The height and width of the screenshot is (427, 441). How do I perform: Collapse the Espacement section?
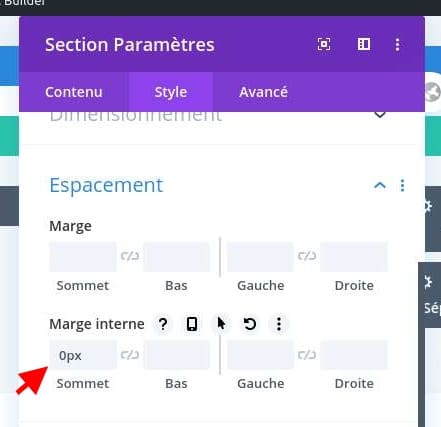[x=380, y=185]
